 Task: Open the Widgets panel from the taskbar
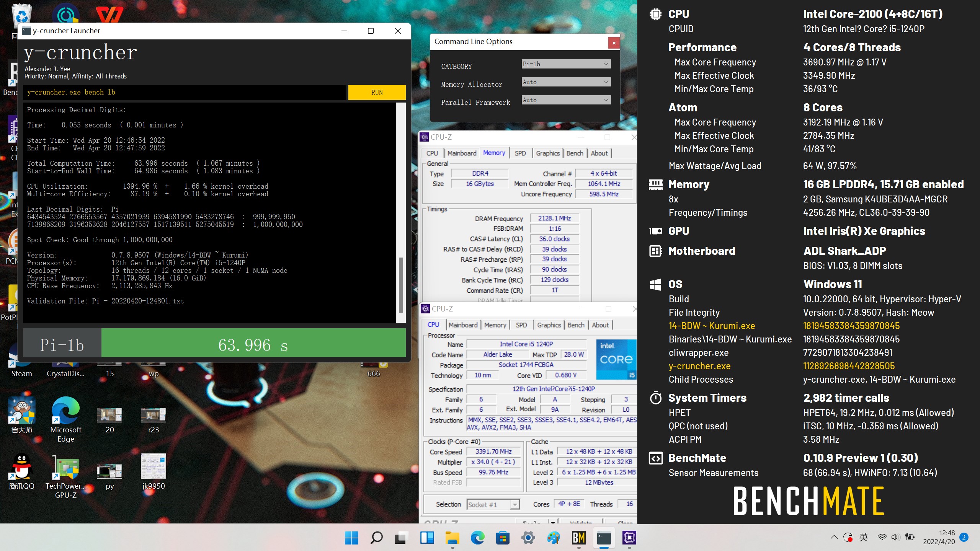pyautogui.click(x=426, y=538)
